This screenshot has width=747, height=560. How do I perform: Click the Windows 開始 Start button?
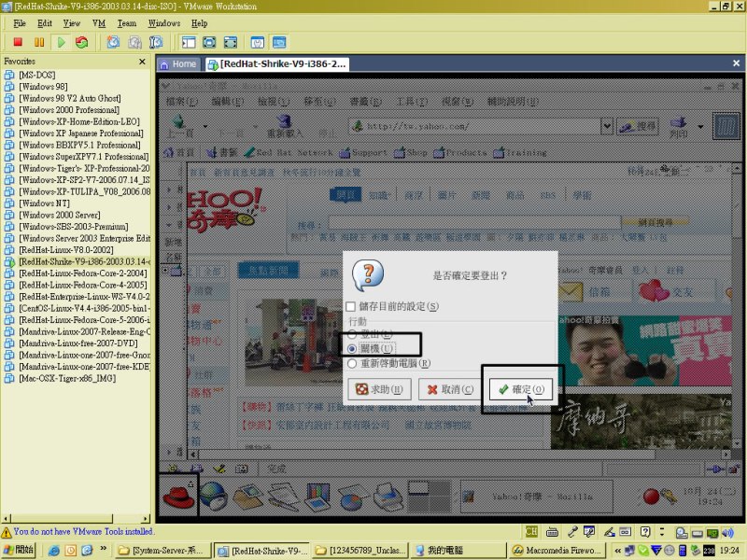coord(20,550)
